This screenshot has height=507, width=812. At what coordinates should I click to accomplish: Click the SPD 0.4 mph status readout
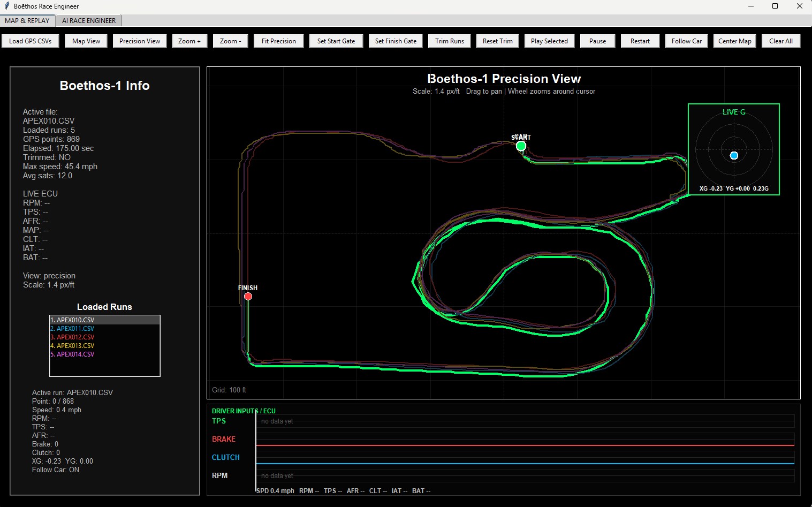coord(275,490)
